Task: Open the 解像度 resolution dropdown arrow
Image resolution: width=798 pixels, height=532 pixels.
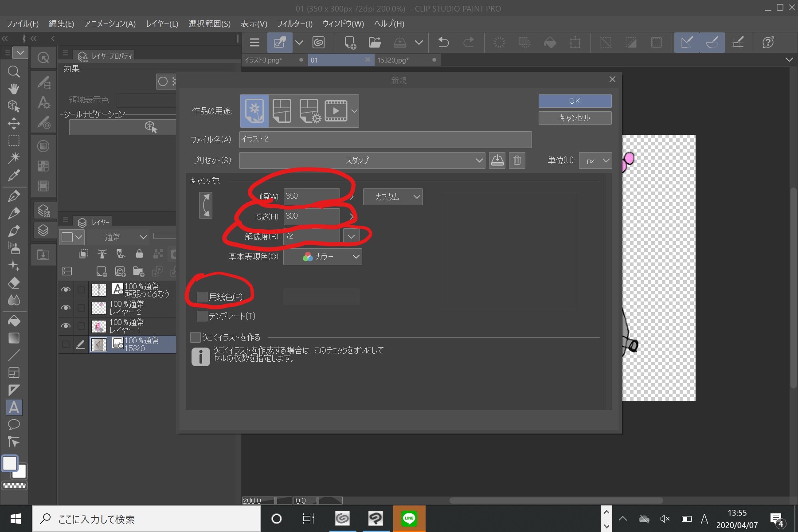Action: click(351, 236)
